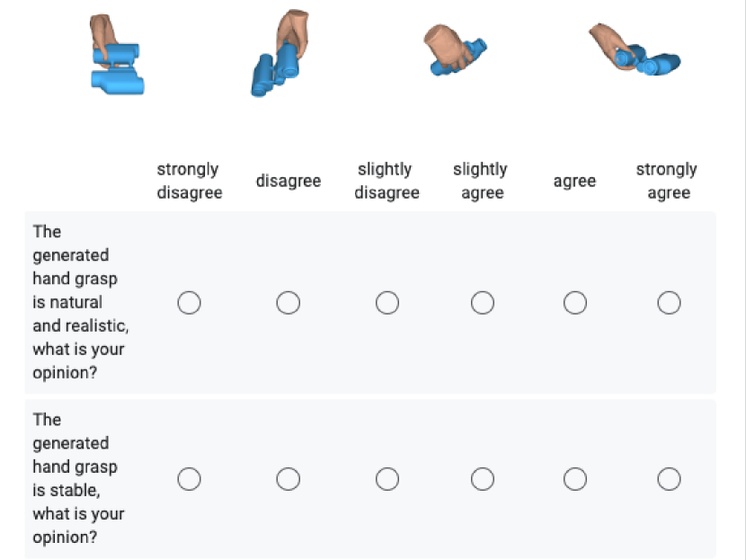Select 'slightly agree' for stable grasp question
The height and width of the screenshot is (560, 746).
[483, 478]
